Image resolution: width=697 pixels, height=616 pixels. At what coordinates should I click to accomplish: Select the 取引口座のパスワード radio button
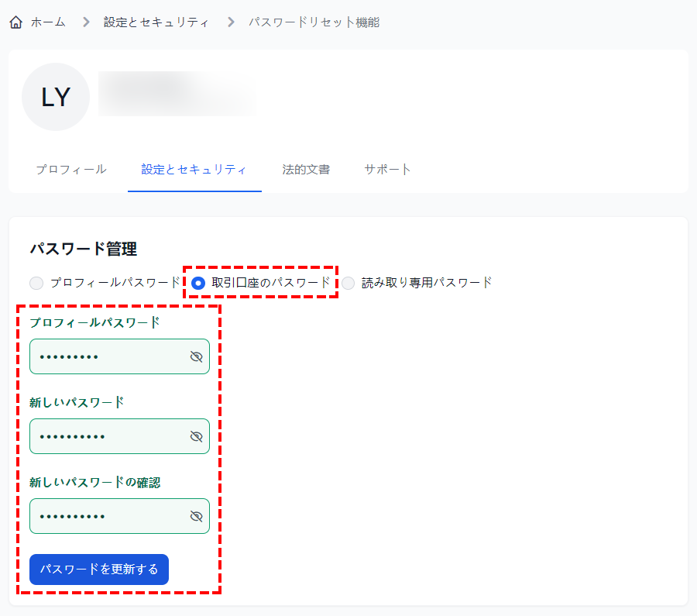click(198, 283)
